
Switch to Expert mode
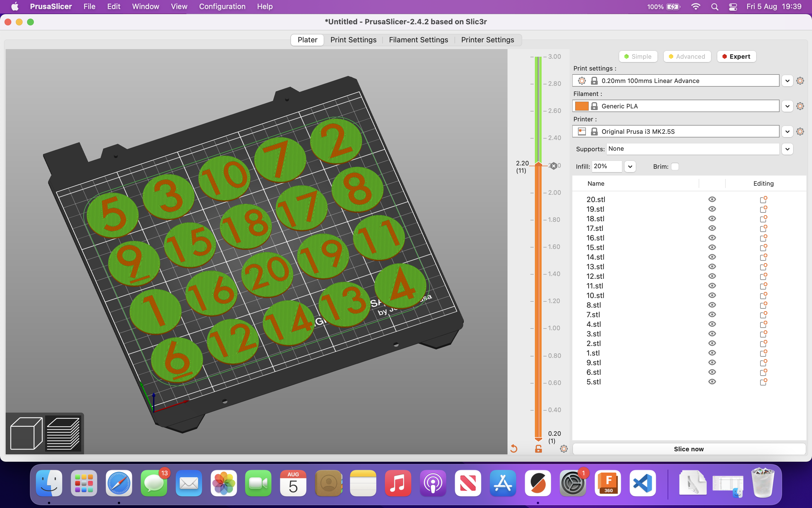coord(736,56)
